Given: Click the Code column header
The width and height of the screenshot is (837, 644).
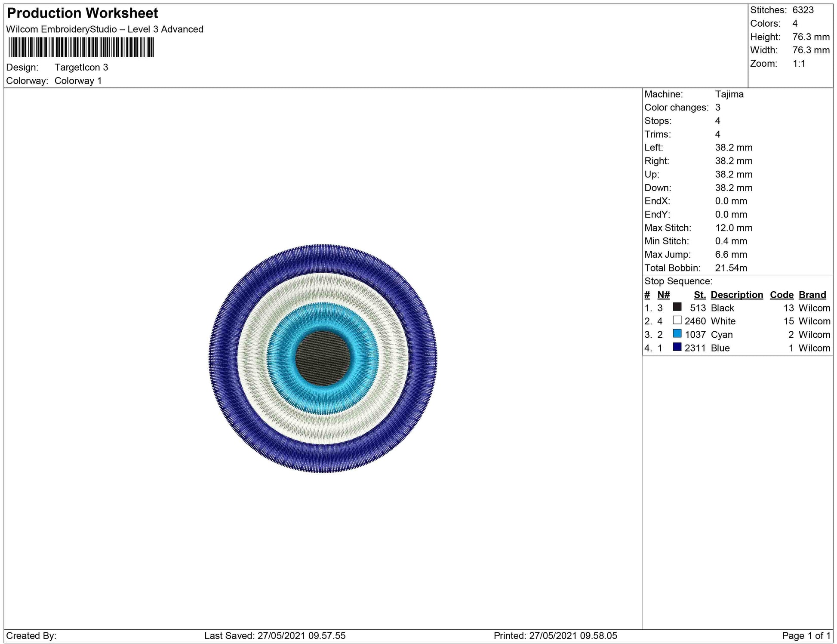Looking at the screenshot, I should pyautogui.click(x=781, y=295).
